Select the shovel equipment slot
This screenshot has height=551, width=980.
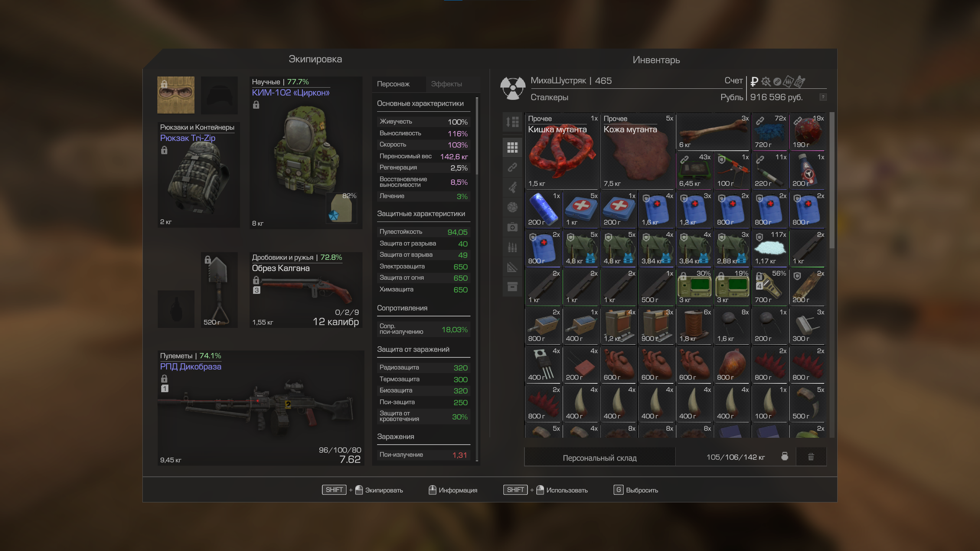coord(219,290)
